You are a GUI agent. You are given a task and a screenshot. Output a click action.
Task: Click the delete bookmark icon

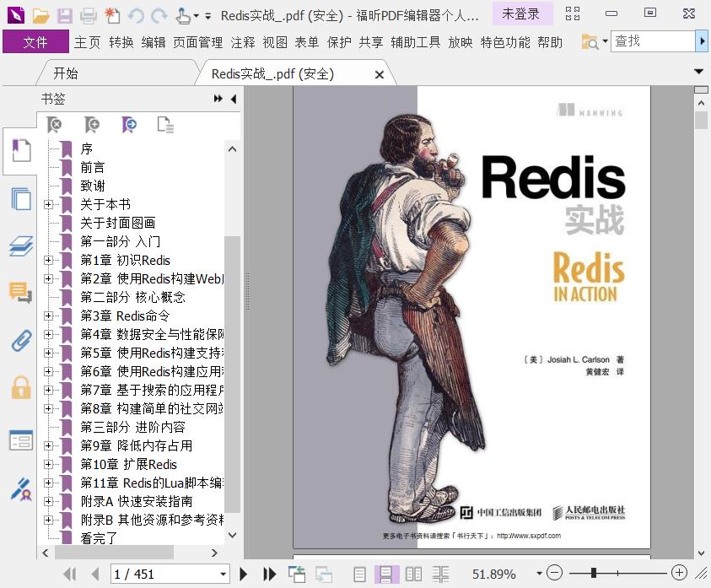[55, 124]
